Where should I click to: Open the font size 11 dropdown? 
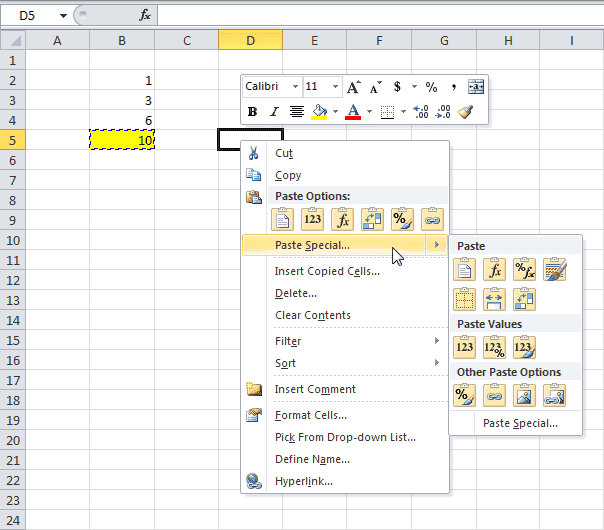(335, 87)
